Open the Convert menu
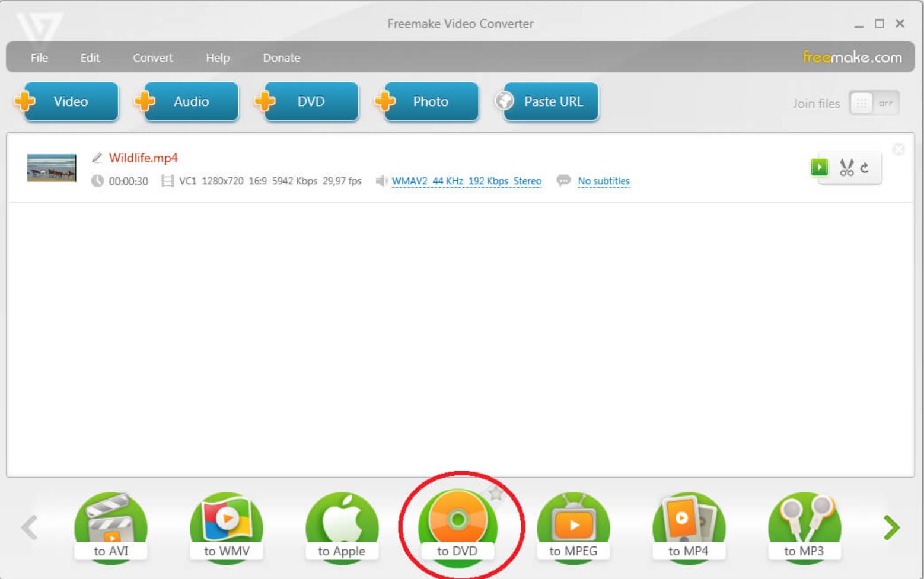 tap(152, 57)
